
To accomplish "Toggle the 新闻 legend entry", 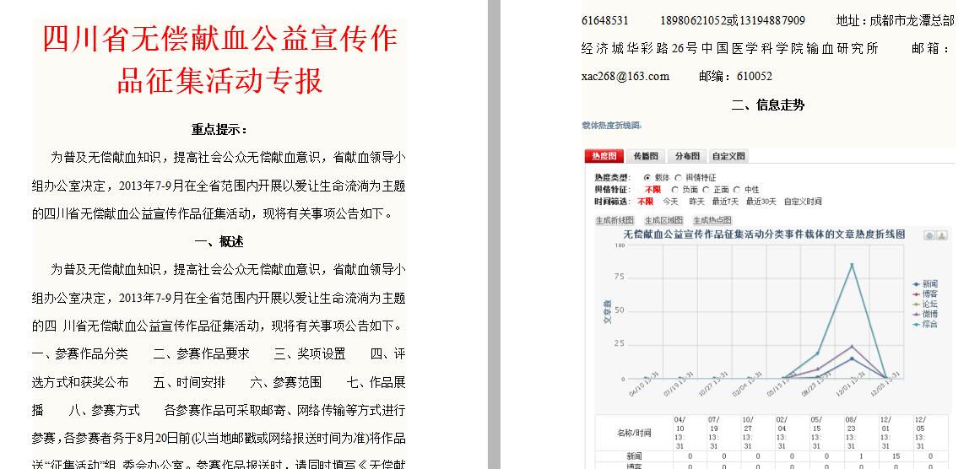I will (x=925, y=284).
